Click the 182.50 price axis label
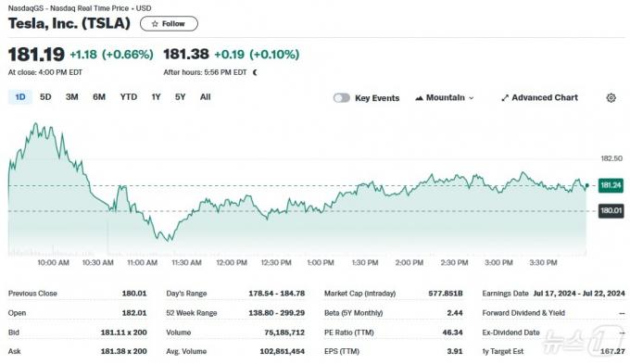630x364 pixels. (611, 158)
